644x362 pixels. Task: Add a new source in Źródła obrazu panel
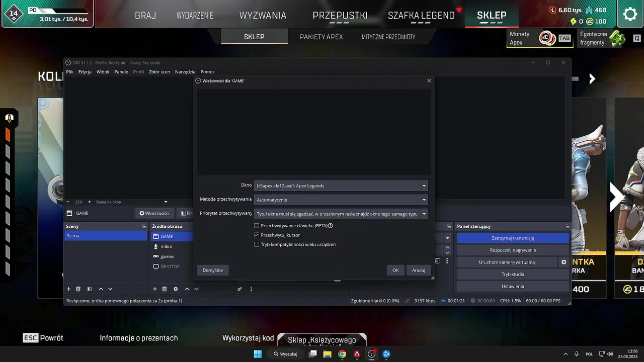[x=155, y=289]
